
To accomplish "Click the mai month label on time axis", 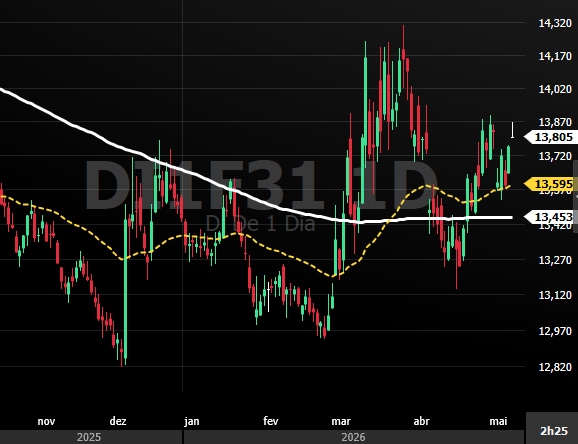I will [x=498, y=421].
